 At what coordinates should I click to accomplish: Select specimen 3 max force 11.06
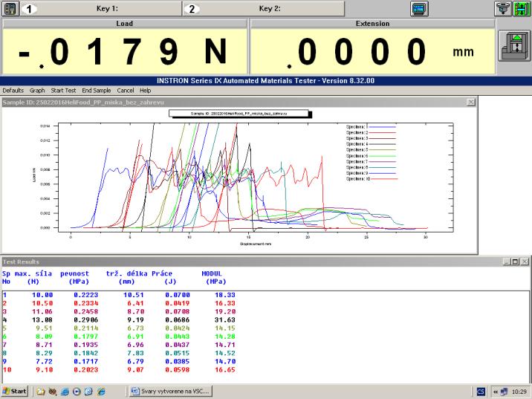[x=42, y=311]
